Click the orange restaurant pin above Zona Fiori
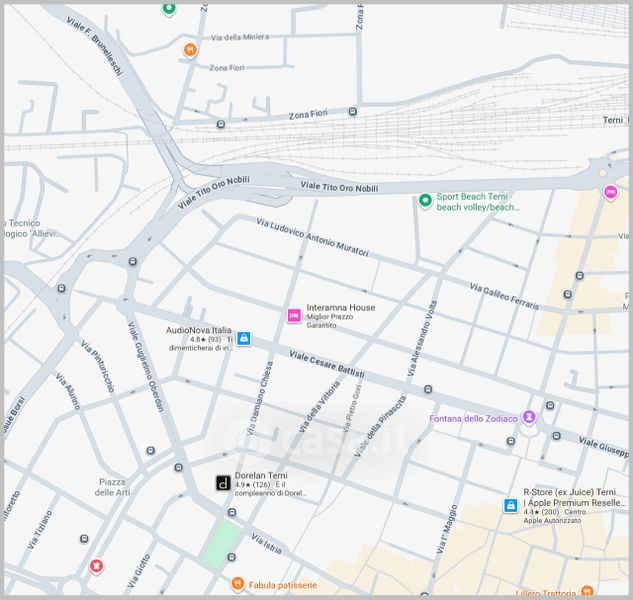This screenshot has width=633, height=600. coord(190,50)
